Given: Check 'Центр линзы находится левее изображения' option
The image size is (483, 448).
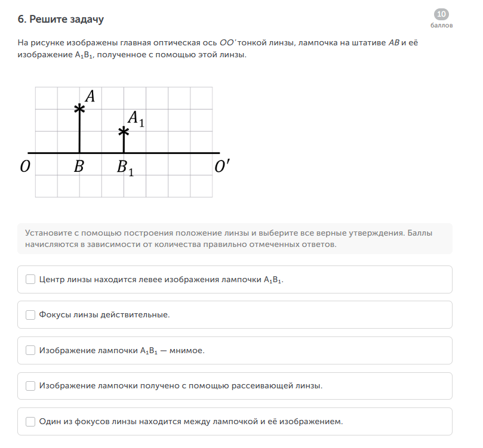Looking at the screenshot, I should click(30, 279).
